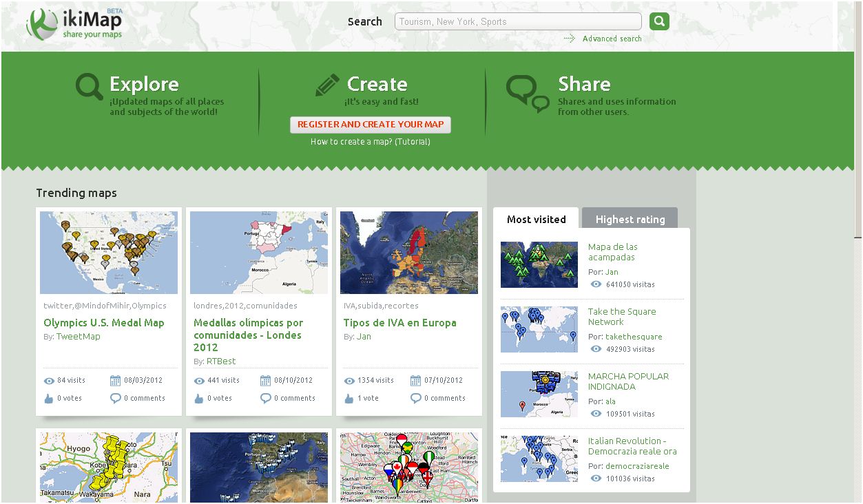Click the eye visits icon for Mapa de las acampadas
863x504 pixels.
coord(596,284)
